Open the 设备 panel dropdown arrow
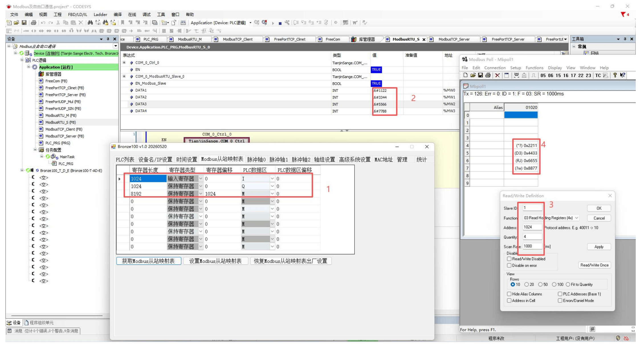Screen dimensions: 644x344 click(101, 39)
